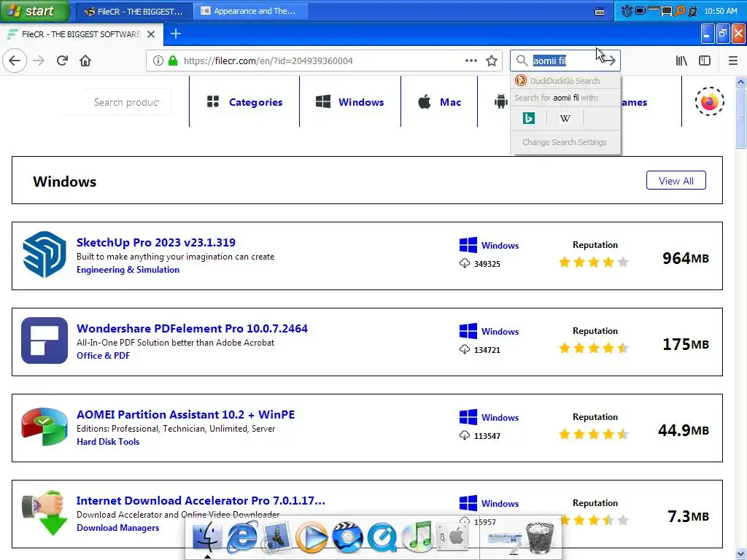Viewport: 747px width, 560px height.
Task: Click the scrollbar up arrow
Action: pos(741,82)
